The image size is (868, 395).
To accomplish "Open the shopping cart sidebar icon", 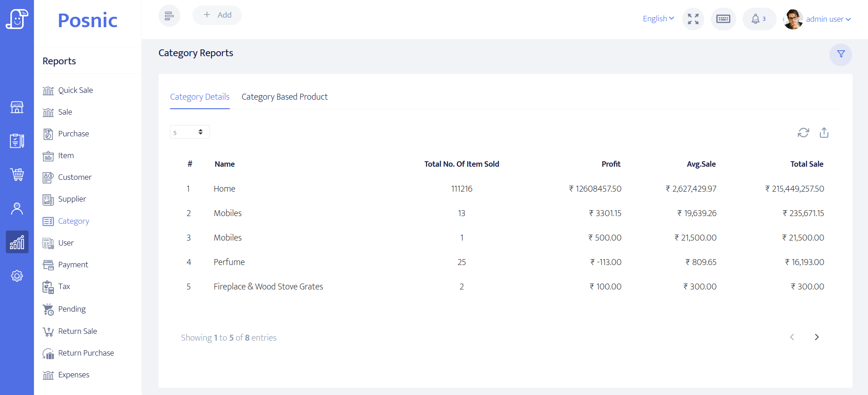I will (17, 174).
